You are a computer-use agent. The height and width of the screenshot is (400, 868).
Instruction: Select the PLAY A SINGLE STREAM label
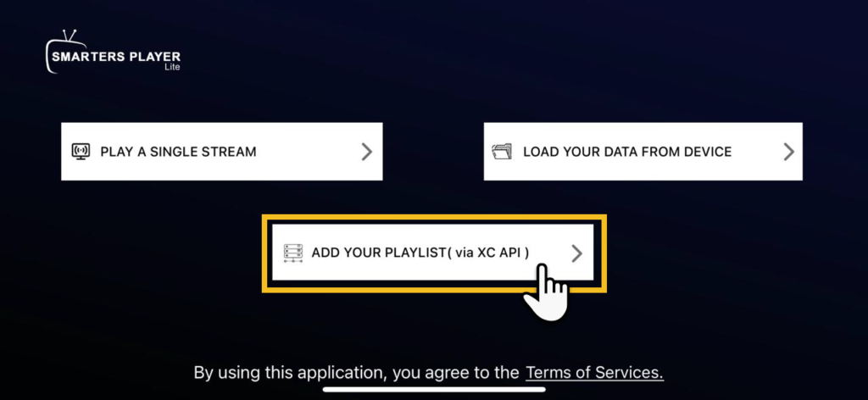point(178,152)
